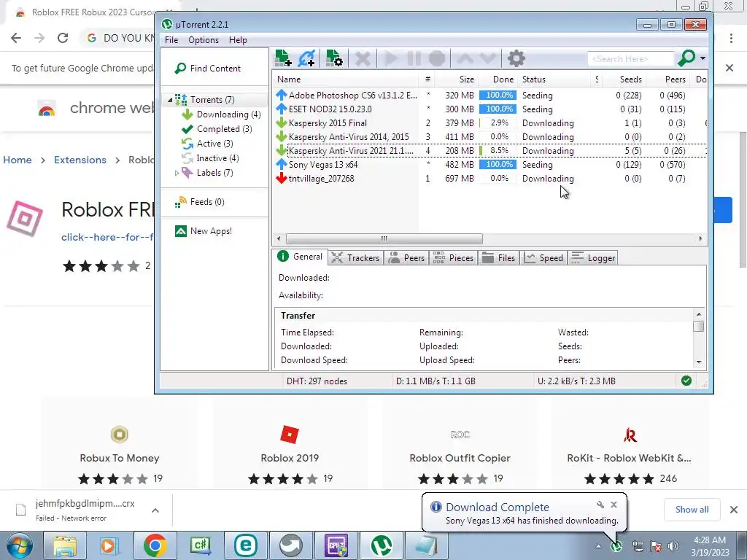The height and width of the screenshot is (560, 747).
Task: Click the Add Torrent toolbar icon
Action: tap(284, 58)
